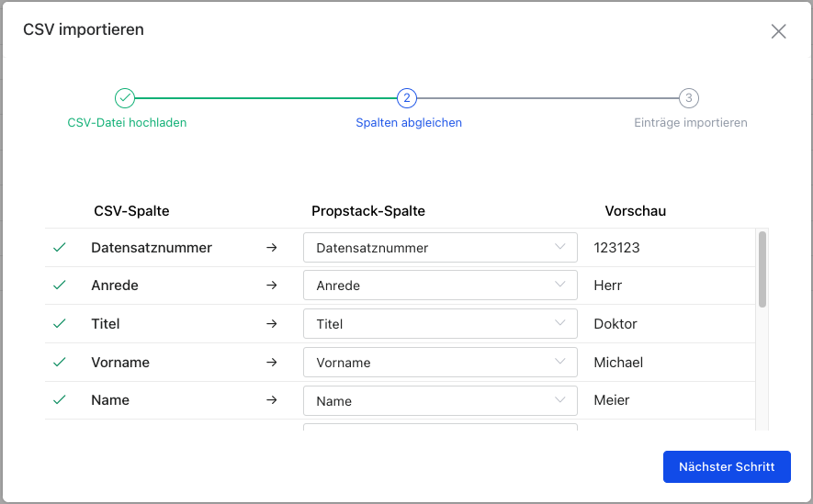The width and height of the screenshot is (813, 504).
Task: Click the green checkmark beside Anrede
Action: pyautogui.click(x=60, y=285)
